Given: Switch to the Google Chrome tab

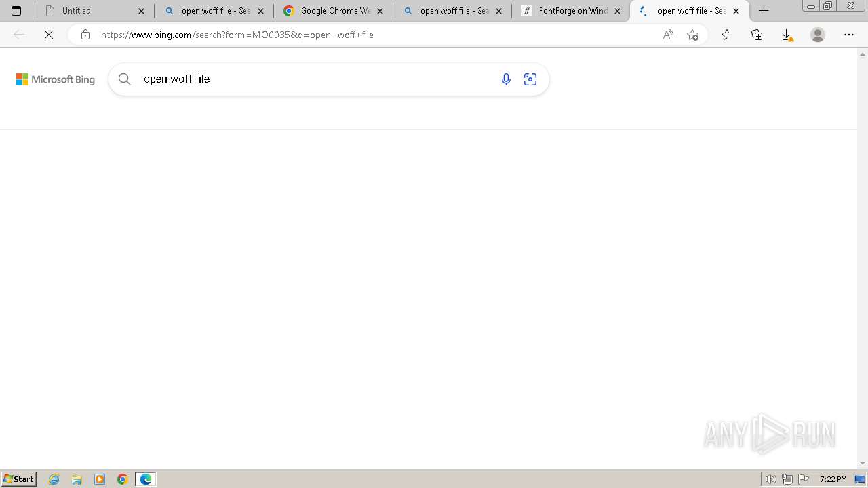Looking at the screenshot, I should 333,11.
